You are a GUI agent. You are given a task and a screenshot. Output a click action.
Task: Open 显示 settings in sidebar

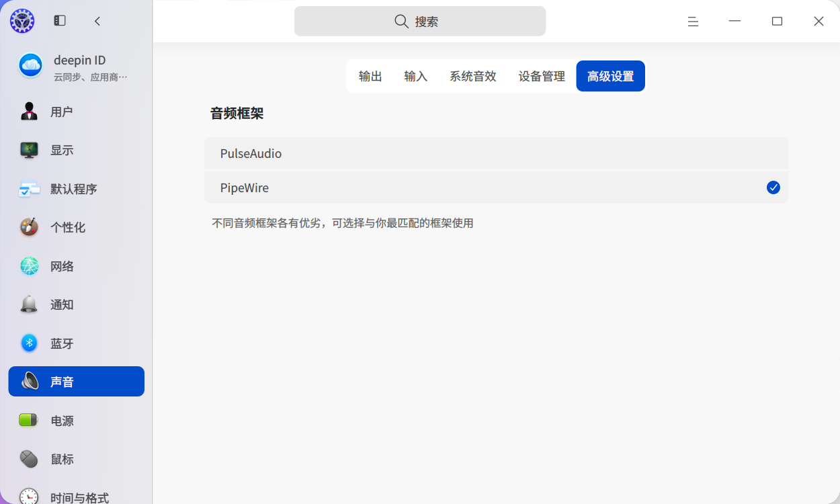point(77,150)
